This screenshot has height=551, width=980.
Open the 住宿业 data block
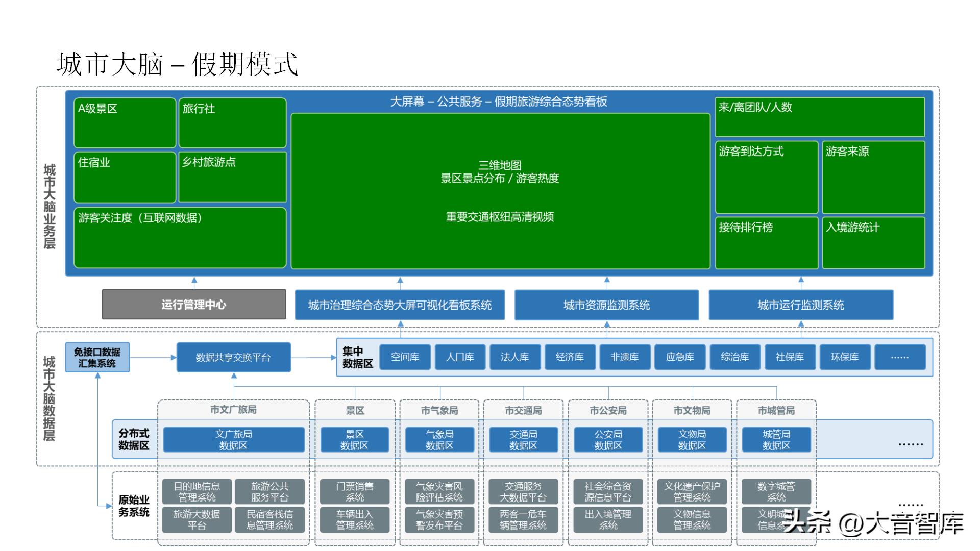click(x=125, y=176)
